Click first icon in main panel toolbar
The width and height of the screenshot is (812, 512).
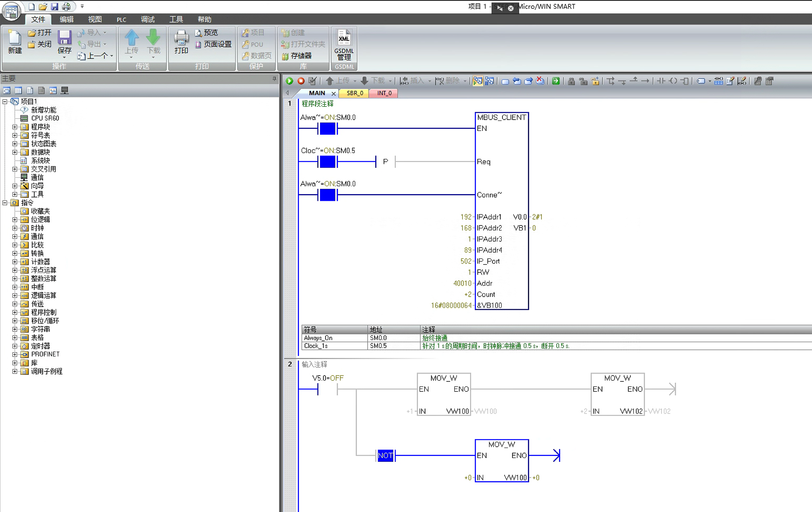(x=7, y=90)
